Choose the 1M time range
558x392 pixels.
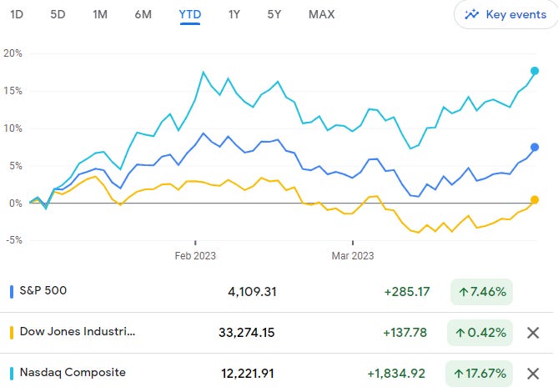click(100, 14)
